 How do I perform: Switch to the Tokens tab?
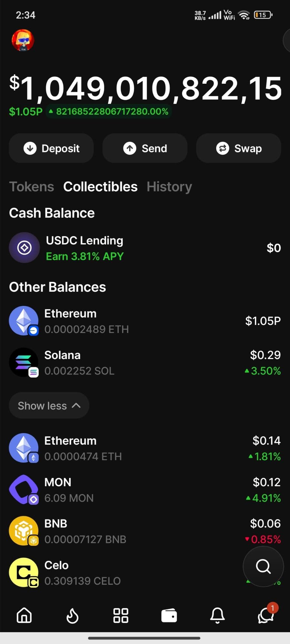tap(32, 187)
